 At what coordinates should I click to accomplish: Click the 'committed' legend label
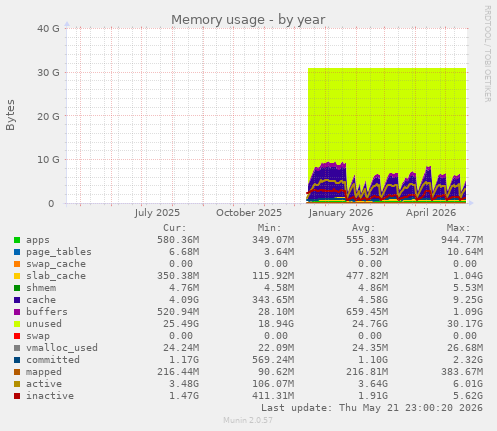point(53,360)
